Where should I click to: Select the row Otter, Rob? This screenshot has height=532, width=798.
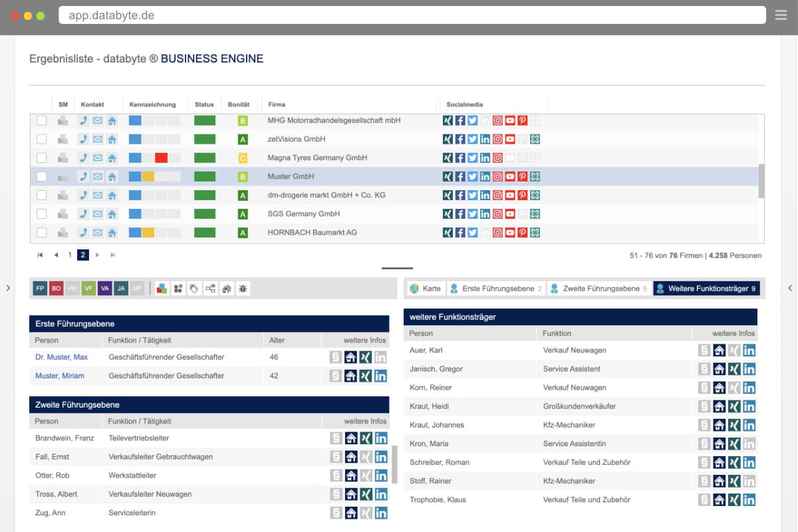209,475
